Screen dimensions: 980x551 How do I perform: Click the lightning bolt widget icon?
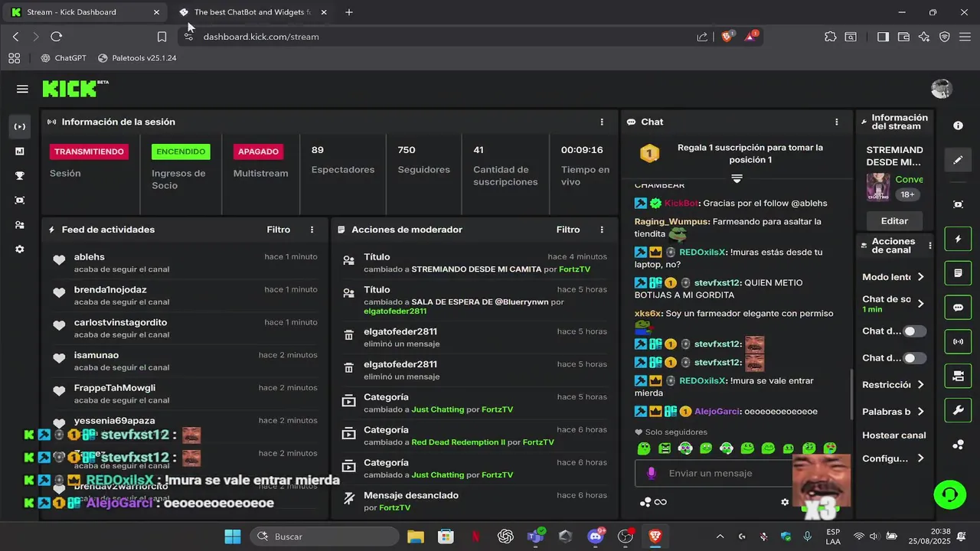coord(958,239)
